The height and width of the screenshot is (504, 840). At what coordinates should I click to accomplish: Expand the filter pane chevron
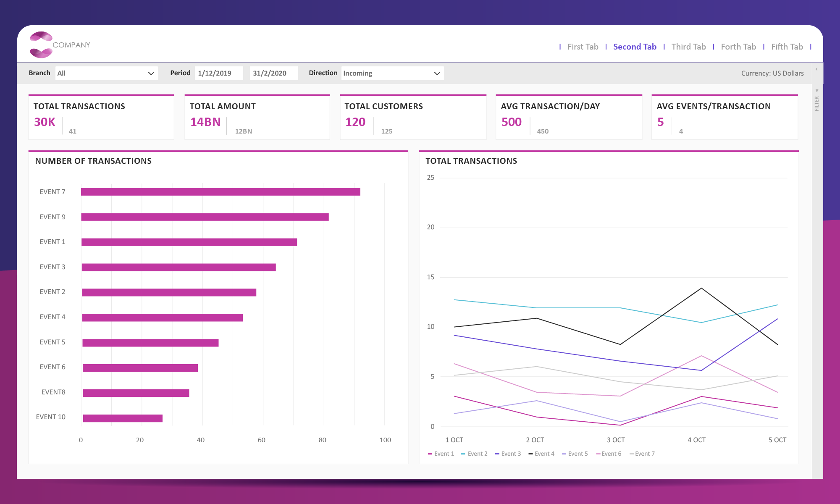(816, 69)
